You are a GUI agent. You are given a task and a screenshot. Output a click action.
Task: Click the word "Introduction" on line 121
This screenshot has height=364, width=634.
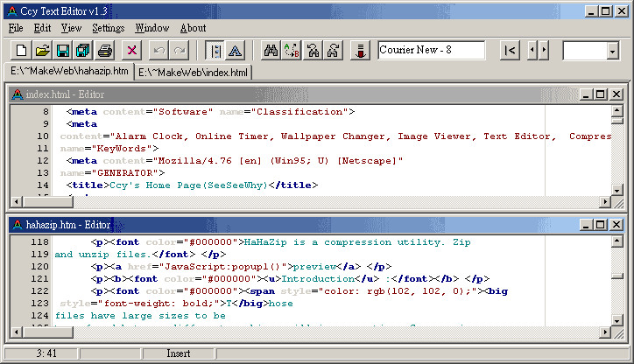(x=318, y=279)
